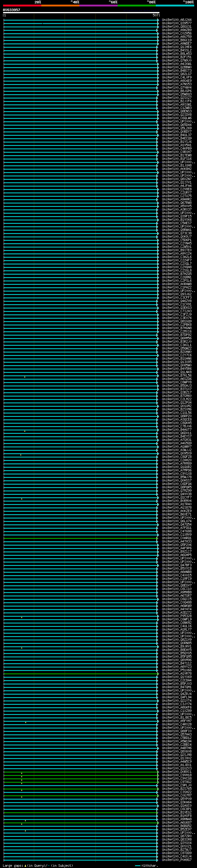
Task: Click the green alignment bar for UniRef100_D0B9I1
Action: 81,772
